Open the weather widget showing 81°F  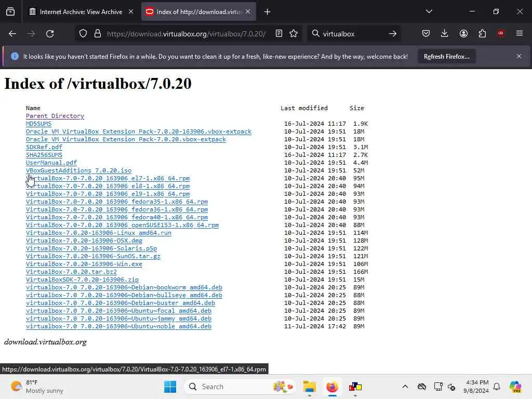(37, 387)
